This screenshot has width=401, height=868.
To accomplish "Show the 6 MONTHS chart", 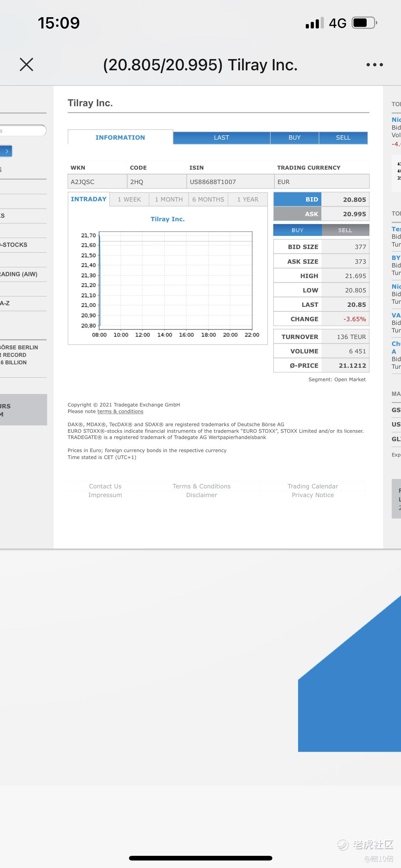I will pos(208,199).
